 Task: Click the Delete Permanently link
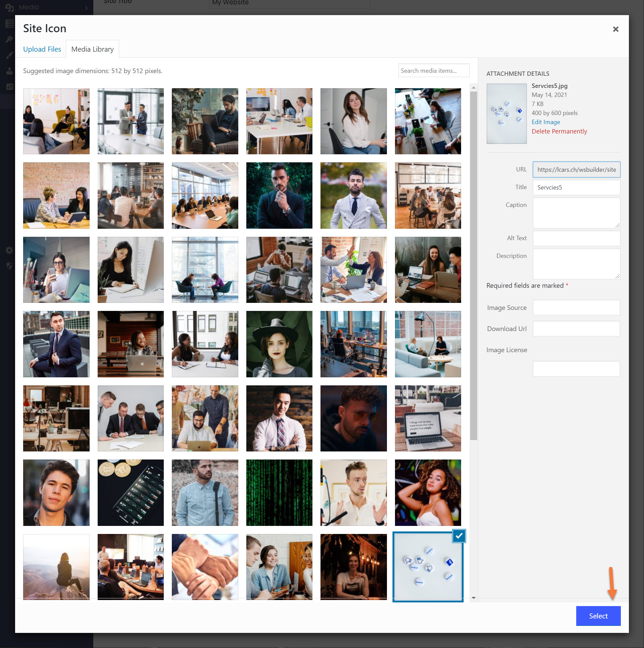tap(559, 131)
